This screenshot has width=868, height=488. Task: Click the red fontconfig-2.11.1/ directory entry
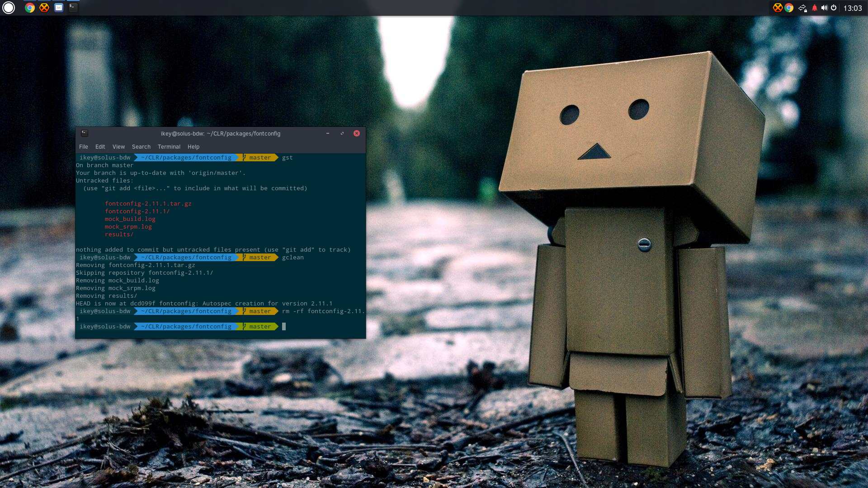[x=137, y=211]
